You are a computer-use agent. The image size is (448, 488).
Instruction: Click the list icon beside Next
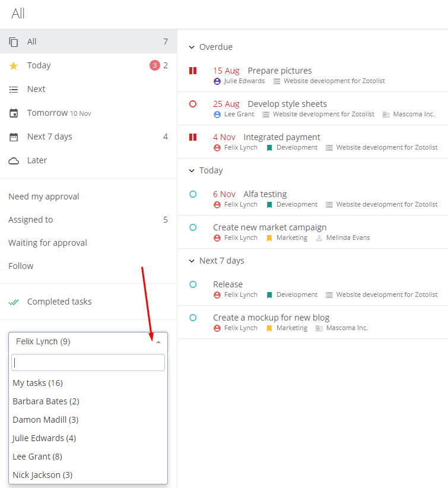pos(14,90)
